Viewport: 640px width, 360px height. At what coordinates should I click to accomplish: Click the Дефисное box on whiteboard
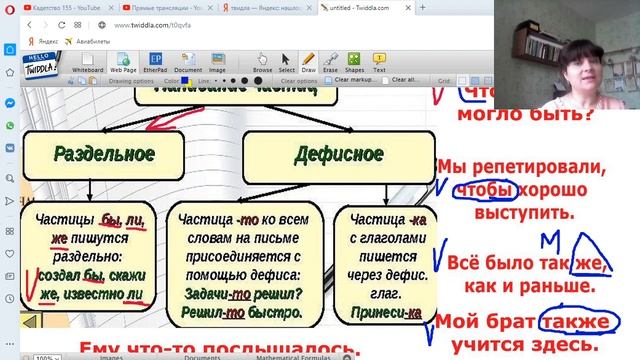click(x=339, y=158)
